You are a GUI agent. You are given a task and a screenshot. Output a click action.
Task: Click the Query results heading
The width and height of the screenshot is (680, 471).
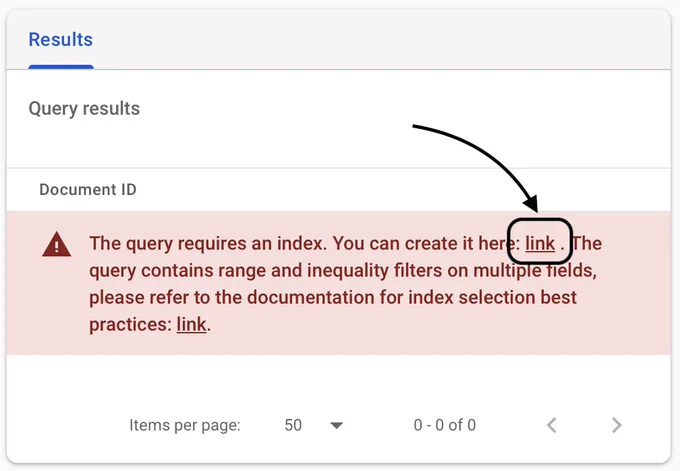(x=84, y=108)
